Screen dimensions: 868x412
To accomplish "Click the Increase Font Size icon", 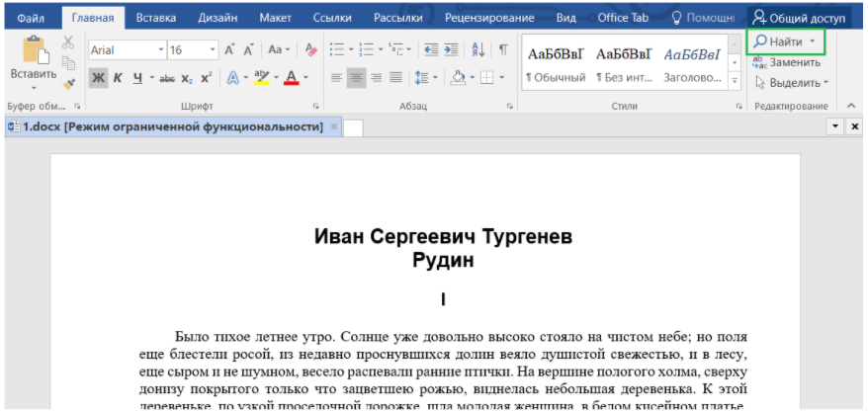I will [x=229, y=49].
